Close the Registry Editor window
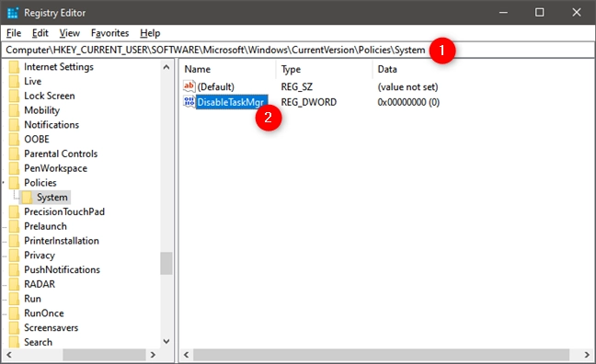Image resolution: width=596 pixels, height=364 pixels. 577,13
